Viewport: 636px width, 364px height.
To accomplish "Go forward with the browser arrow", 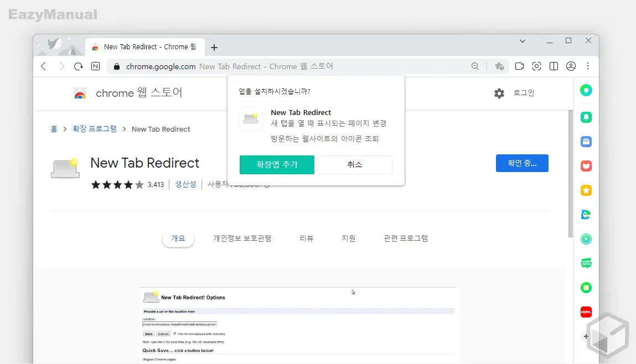I will click(61, 66).
